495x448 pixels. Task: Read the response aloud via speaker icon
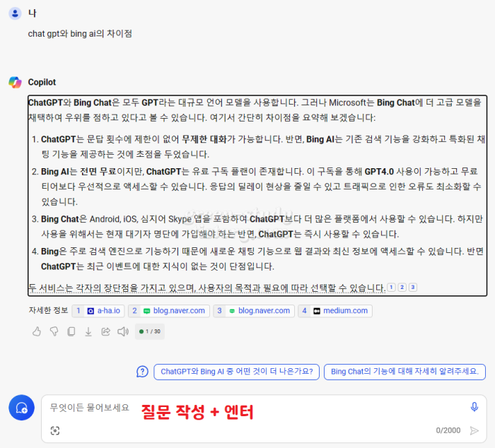pos(123,331)
